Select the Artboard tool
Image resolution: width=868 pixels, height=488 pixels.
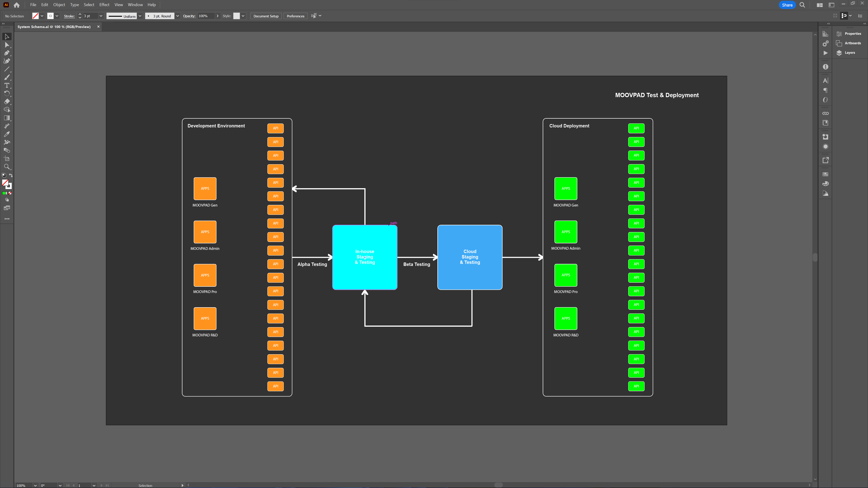[7, 159]
